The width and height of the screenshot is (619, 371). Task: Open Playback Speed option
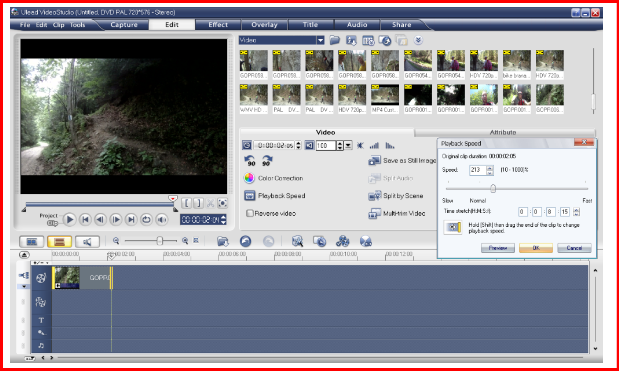pos(275,196)
